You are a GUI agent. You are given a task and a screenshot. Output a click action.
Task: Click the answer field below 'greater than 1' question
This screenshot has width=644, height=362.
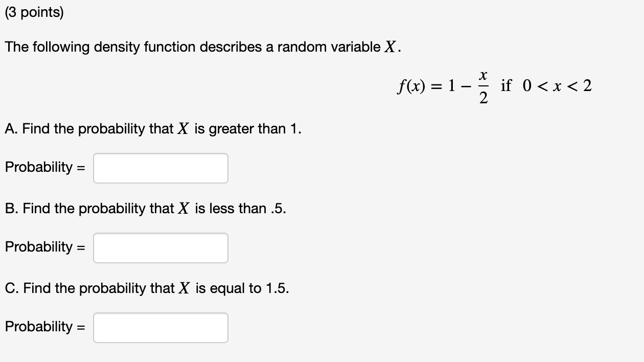(160, 168)
